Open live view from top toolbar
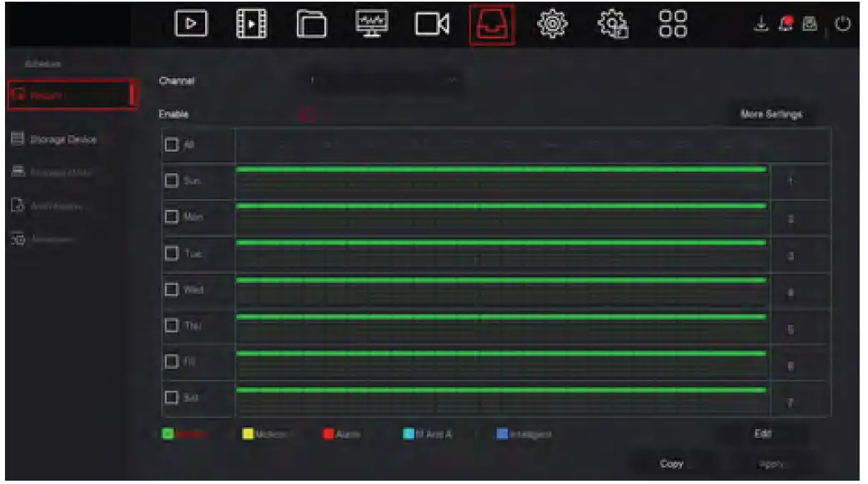 pos(191,24)
